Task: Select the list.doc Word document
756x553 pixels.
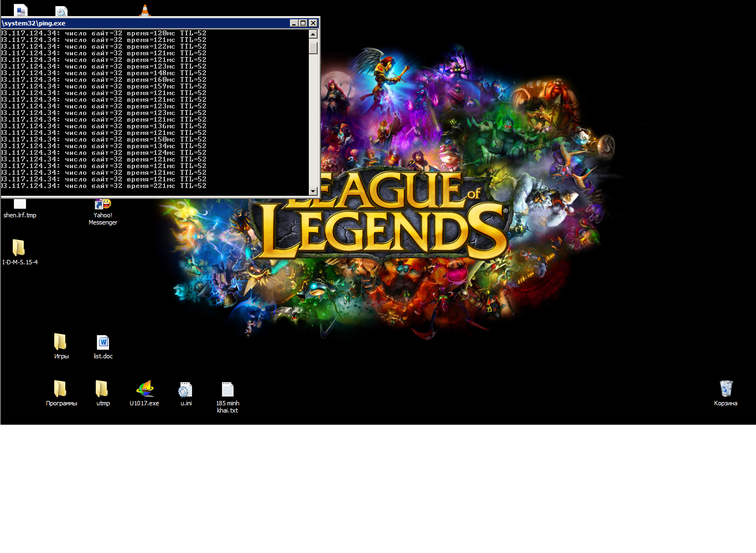Action: tap(103, 346)
